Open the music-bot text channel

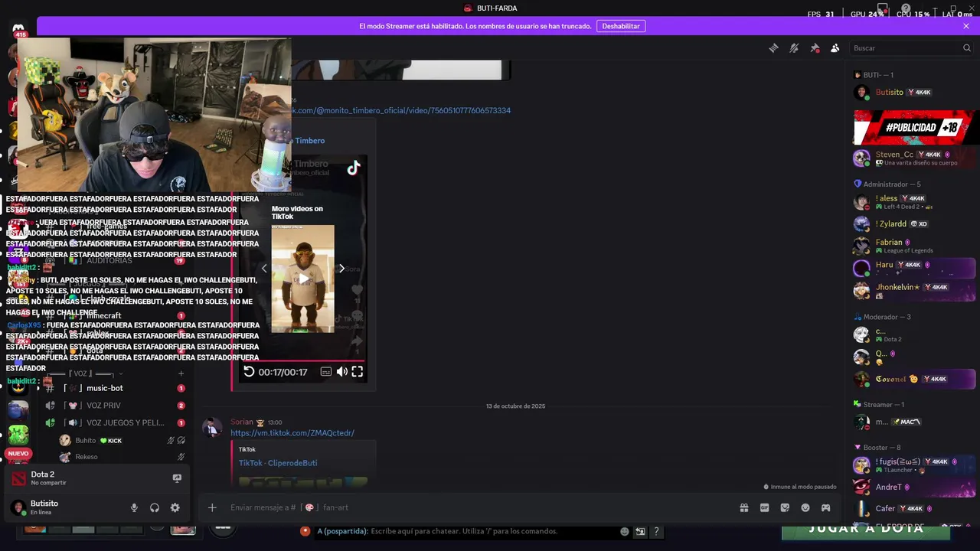click(115, 388)
